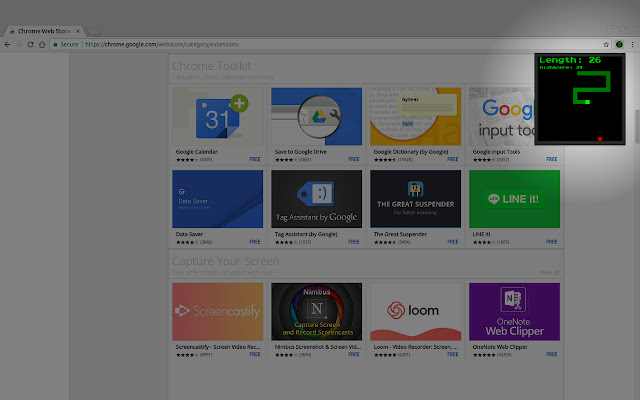
Task: Click the LINE it! extension tile
Action: (514, 198)
